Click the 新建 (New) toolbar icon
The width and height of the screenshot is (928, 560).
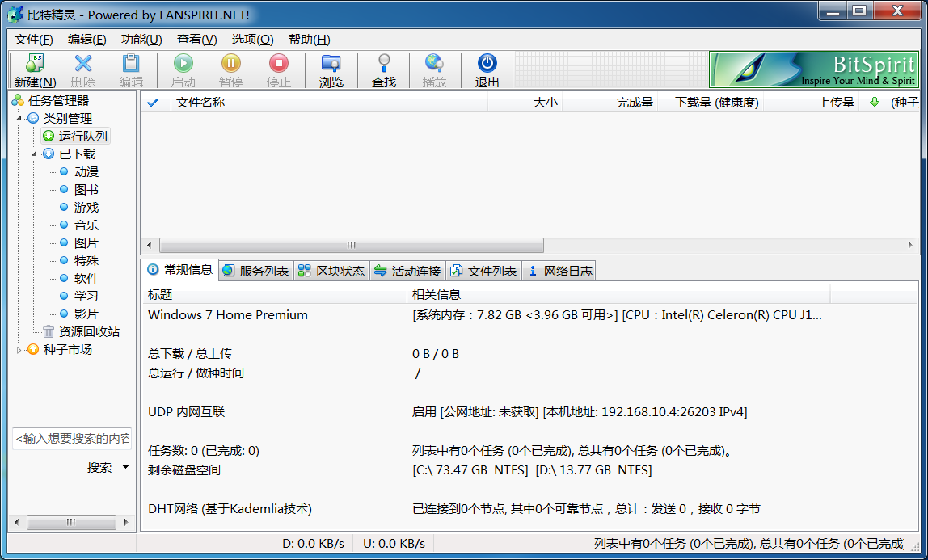pos(35,64)
